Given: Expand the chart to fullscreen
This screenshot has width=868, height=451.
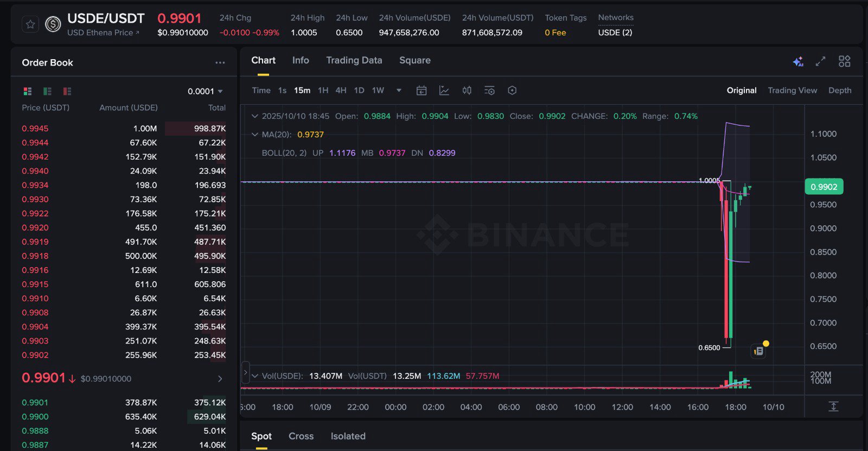Looking at the screenshot, I should pos(820,61).
